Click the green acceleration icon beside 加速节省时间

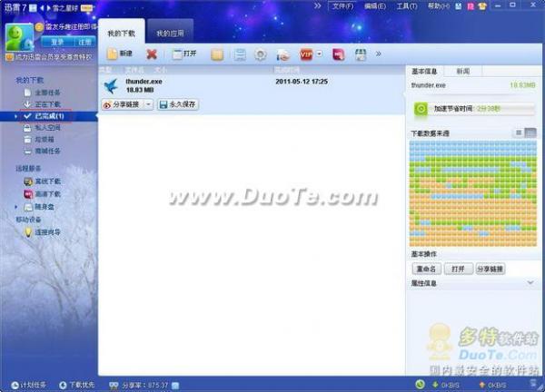(x=421, y=109)
